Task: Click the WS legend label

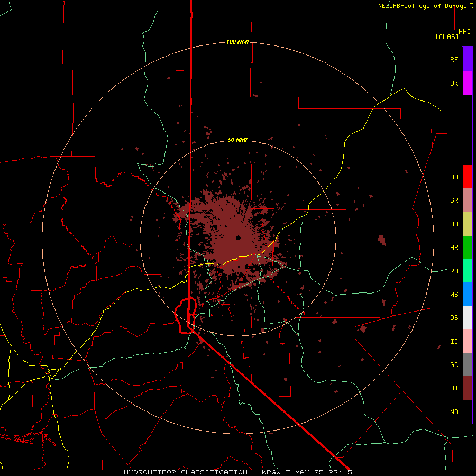Action: click(454, 295)
